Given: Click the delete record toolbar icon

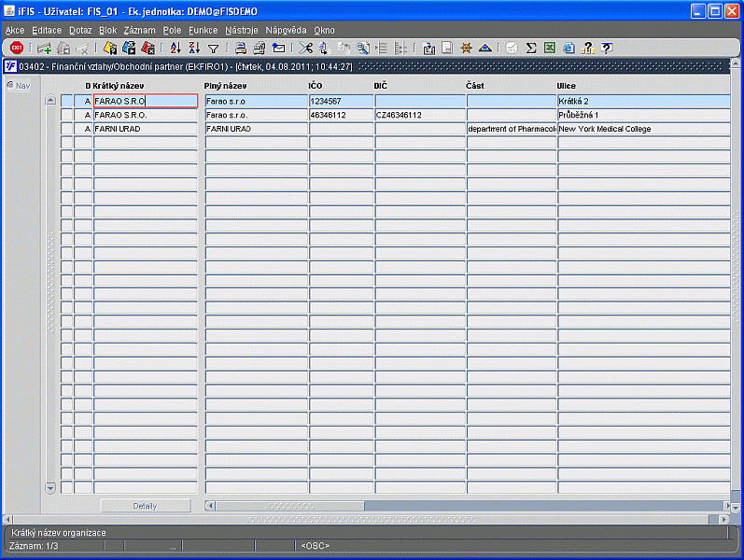Looking at the screenshot, I should tap(82, 48).
